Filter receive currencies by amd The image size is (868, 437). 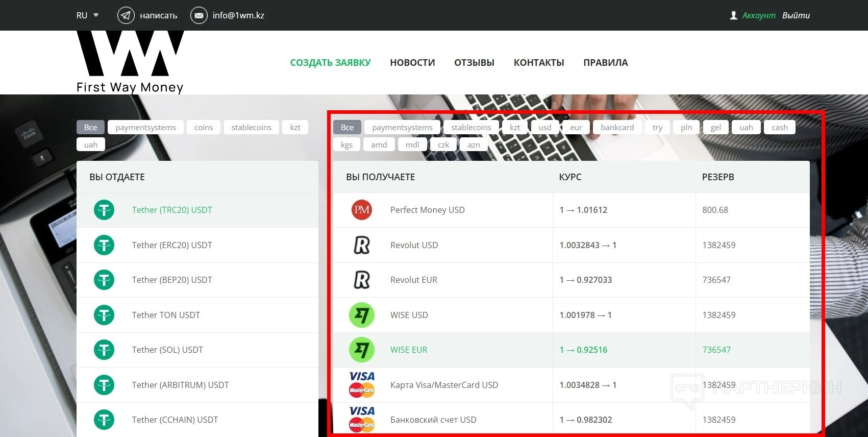(379, 144)
